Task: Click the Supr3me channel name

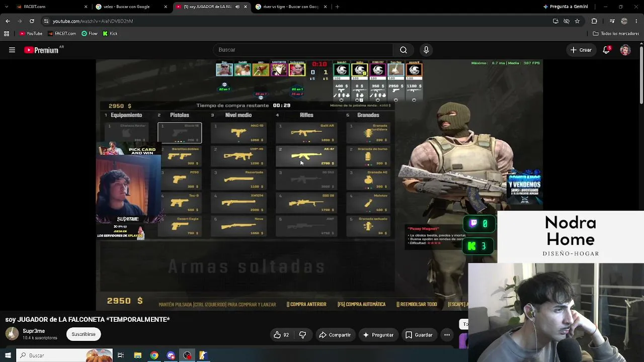Action: pos(34,331)
